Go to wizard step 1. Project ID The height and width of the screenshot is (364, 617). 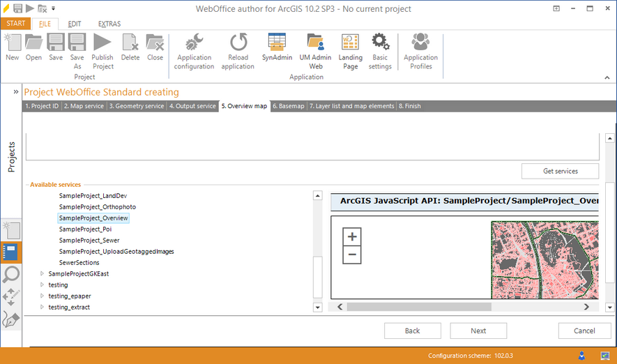(42, 106)
